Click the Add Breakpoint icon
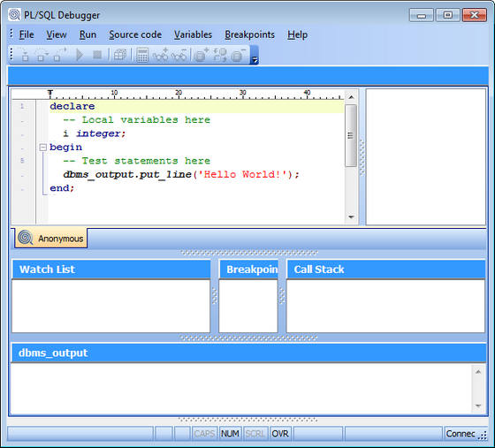 202,55
